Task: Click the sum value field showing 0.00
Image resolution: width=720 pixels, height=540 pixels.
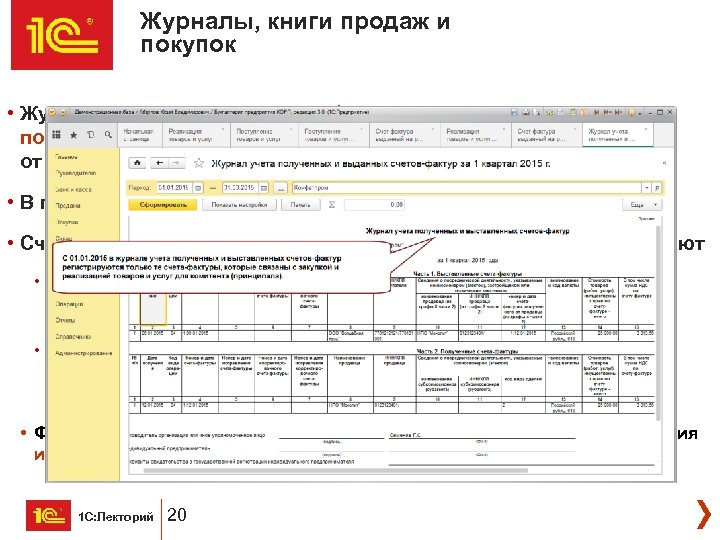Action: click(x=374, y=205)
